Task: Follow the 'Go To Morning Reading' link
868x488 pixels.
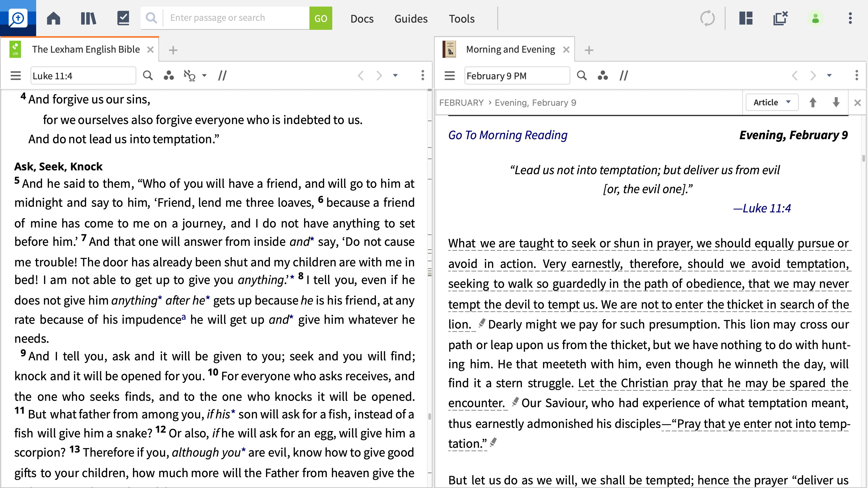Action: coord(507,135)
